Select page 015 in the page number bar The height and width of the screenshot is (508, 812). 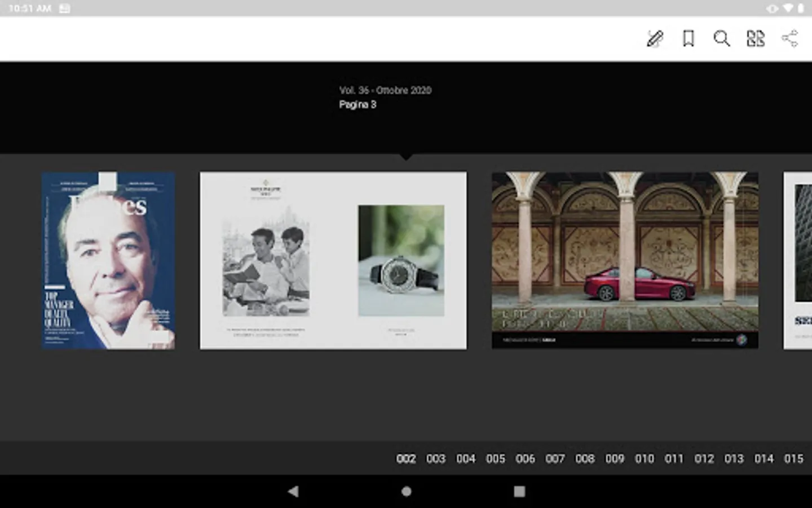[793, 459]
